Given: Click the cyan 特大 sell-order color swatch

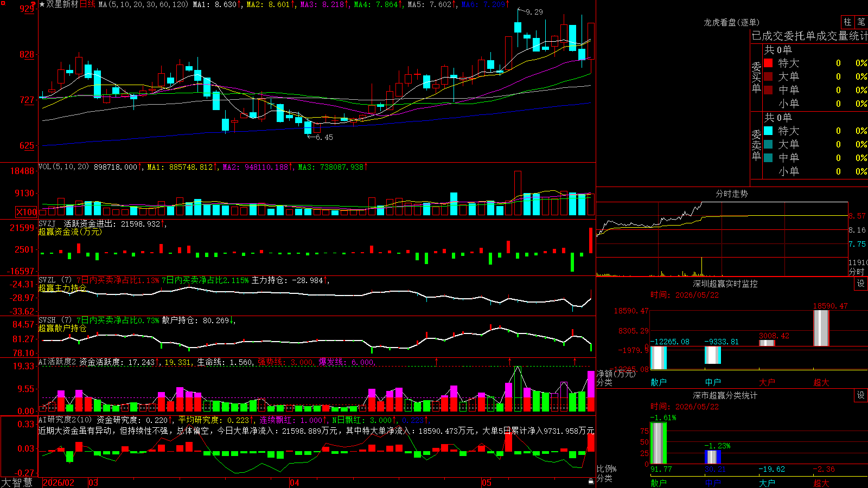Looking at the screenshot, I should tap(768, 131).
